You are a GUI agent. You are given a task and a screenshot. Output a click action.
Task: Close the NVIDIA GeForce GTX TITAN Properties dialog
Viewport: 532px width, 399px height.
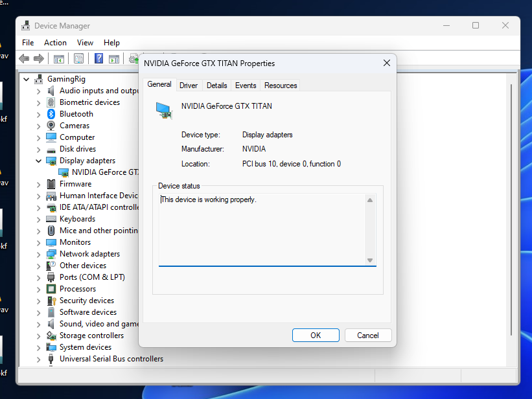pos(387,63)
